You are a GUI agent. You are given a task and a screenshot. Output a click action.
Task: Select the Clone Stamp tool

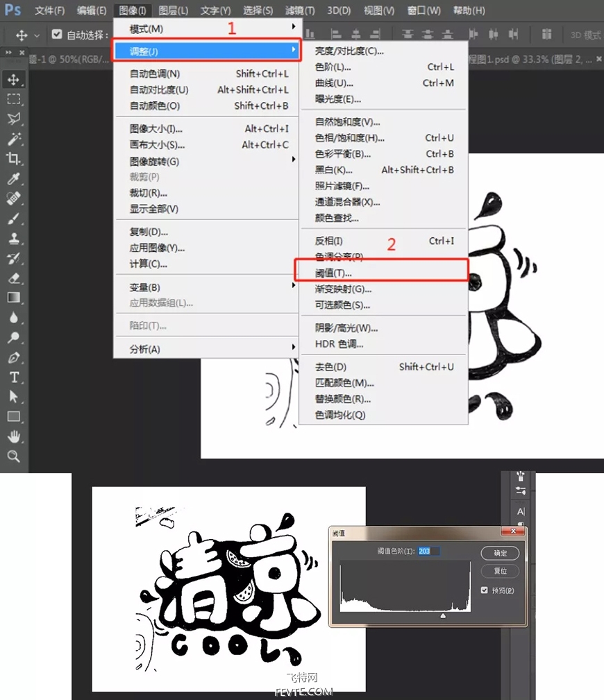(x=15, y=237)
